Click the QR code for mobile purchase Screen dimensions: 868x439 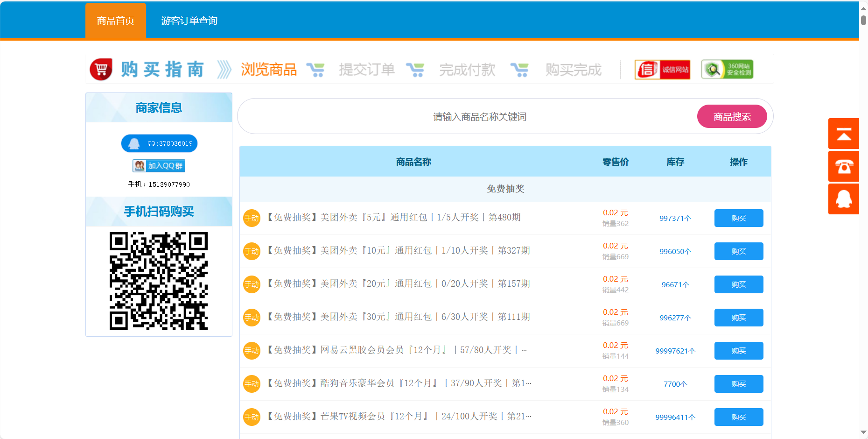(159, 281)
